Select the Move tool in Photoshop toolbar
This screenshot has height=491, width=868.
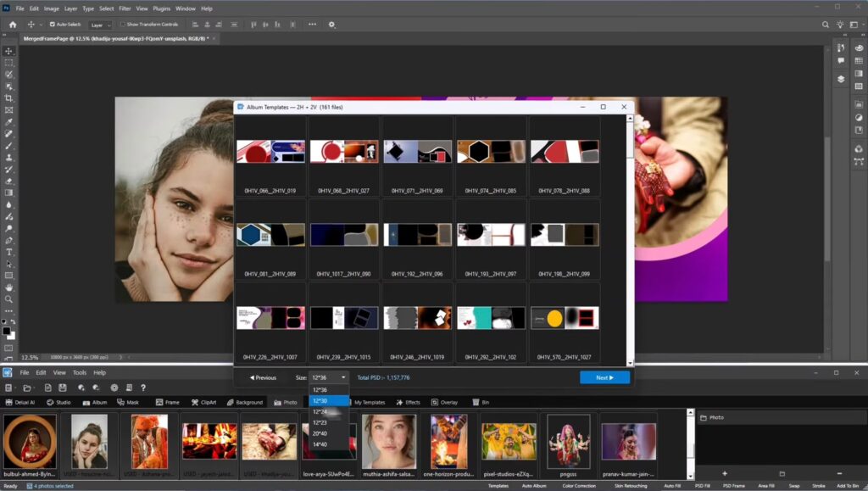pyautogui.click(x=8, y=51)
